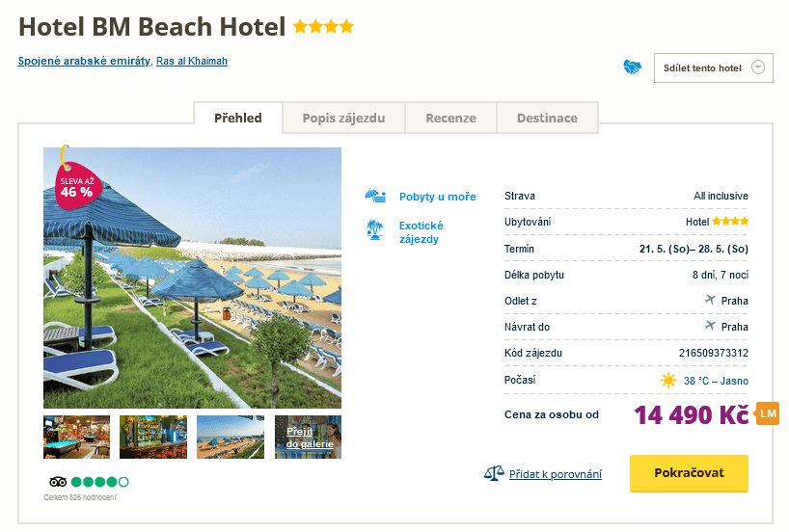This screenshot has width=789, height=532.
Task: Select the Destinace tab
Action: (547, 118)
